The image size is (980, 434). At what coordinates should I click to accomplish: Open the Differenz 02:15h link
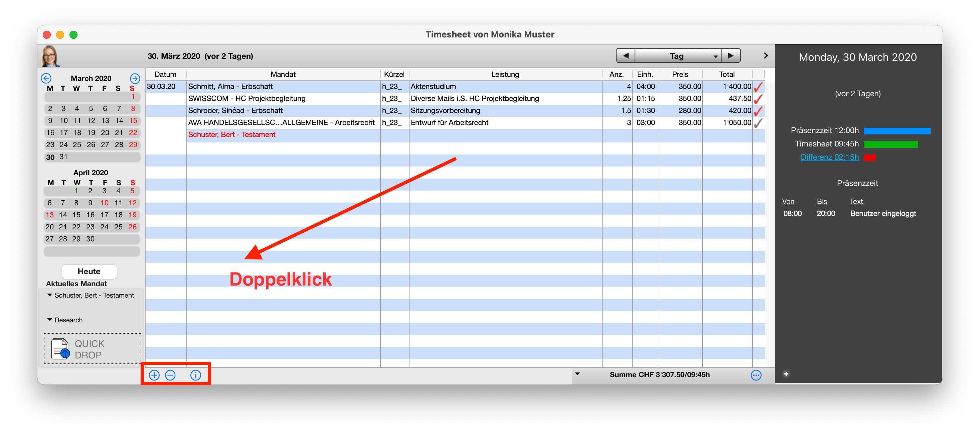tap(829, 157)
